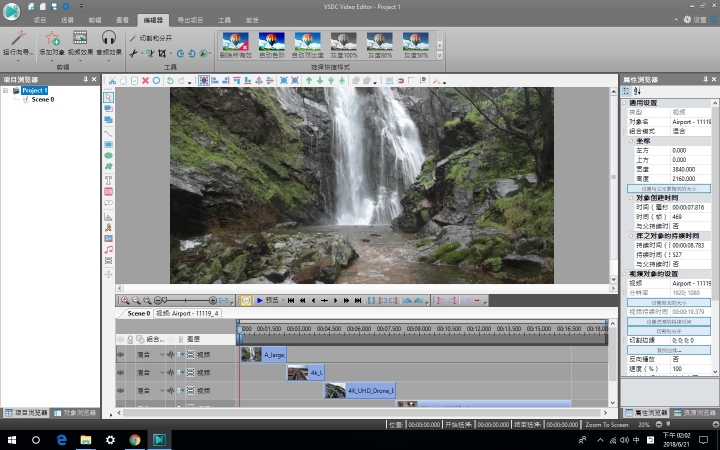Viewport: 720px width, 450px height.
Task: Switch to the 导出项目 ribbon tab
Action: point(190,20)
